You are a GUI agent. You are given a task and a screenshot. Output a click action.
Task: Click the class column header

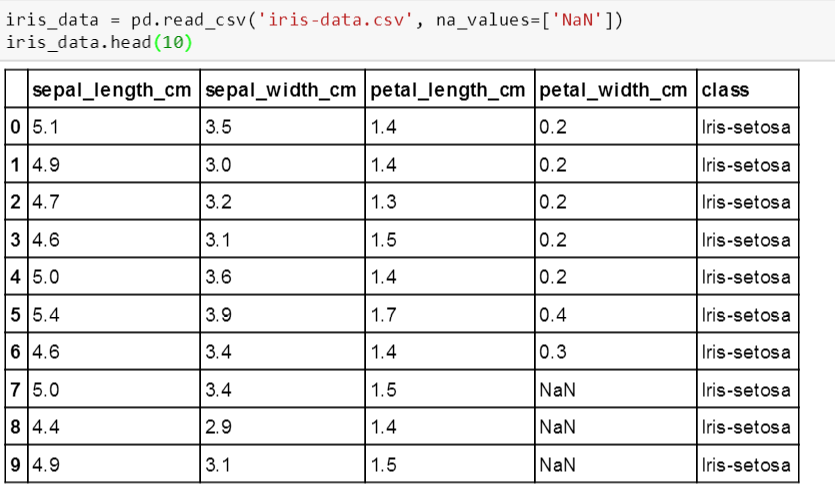(725, 89)
